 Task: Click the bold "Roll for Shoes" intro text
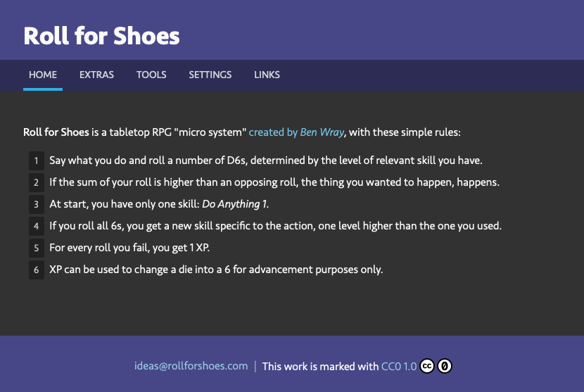coord(56,132)
